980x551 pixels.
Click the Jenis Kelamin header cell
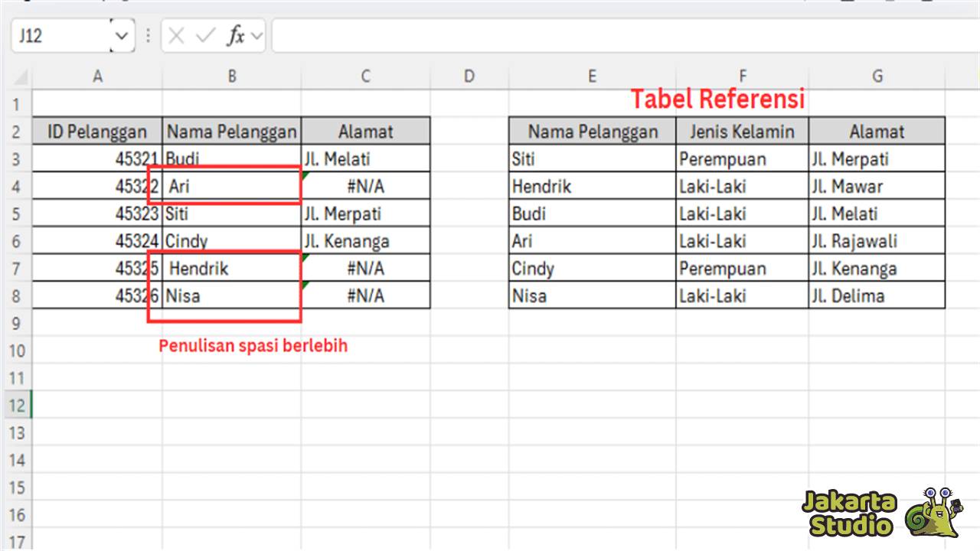[x=742, y=131]
